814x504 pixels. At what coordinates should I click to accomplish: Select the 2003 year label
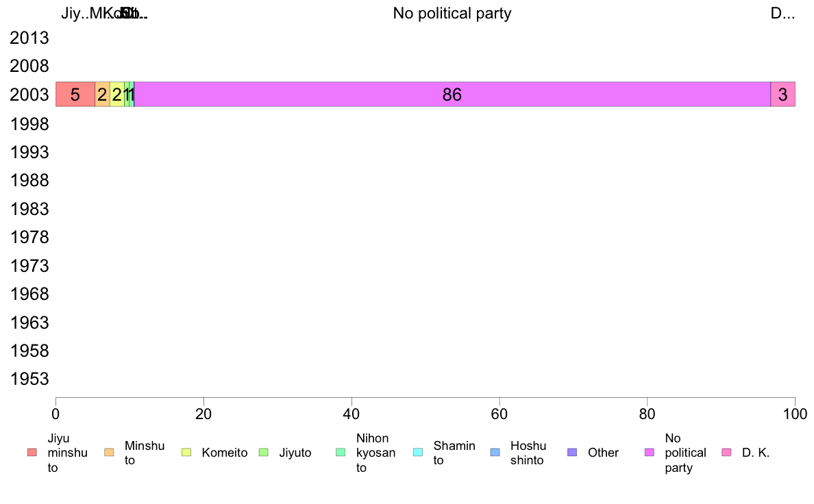pos(29,95)
